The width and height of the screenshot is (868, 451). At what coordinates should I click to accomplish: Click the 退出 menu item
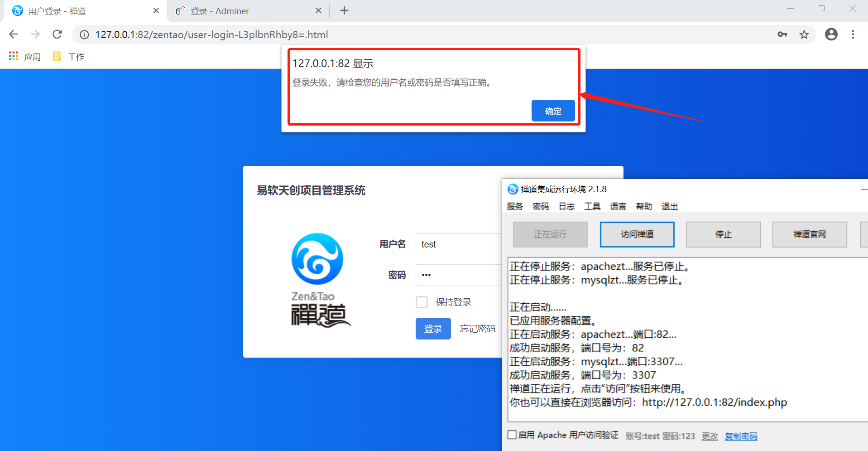[x=670, y=207]
